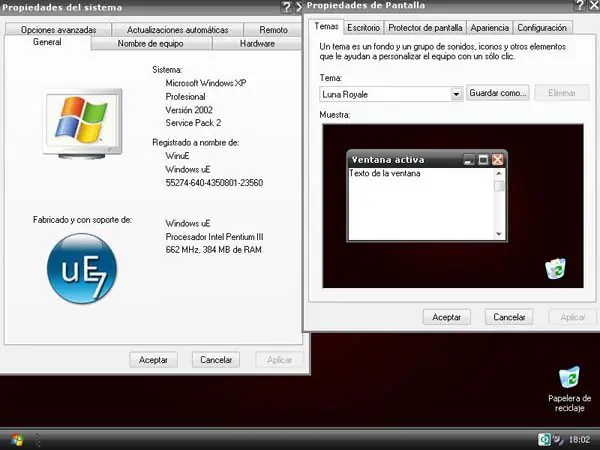
Task: Switch to the Opciones avanzadas tab
Action: [59, 30]
